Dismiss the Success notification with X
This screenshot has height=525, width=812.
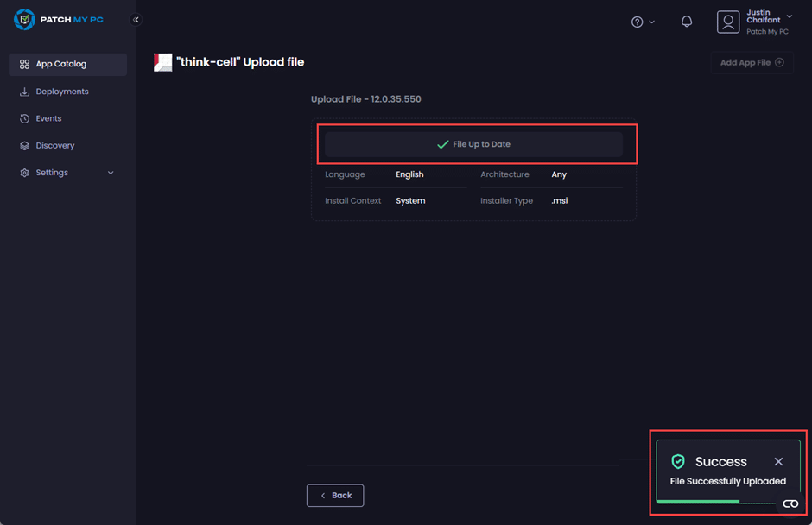pyautogui.click(x=778, y=462)
